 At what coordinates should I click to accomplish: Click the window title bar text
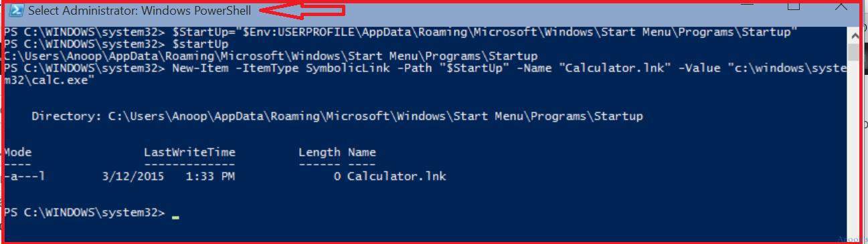140,11
